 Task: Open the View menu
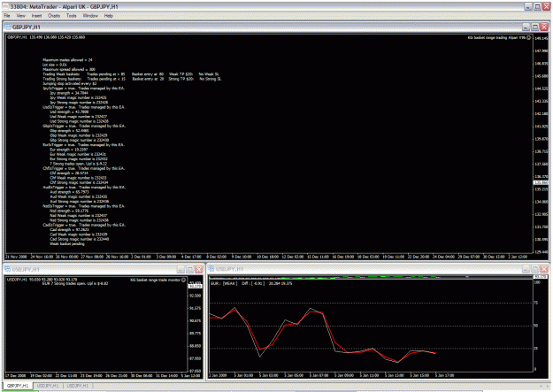click(x=21, y=16)
